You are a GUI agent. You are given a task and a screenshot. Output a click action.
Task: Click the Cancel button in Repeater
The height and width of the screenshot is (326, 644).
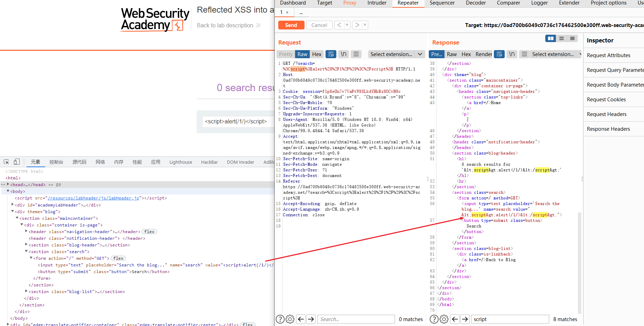(x=319, y=25)
